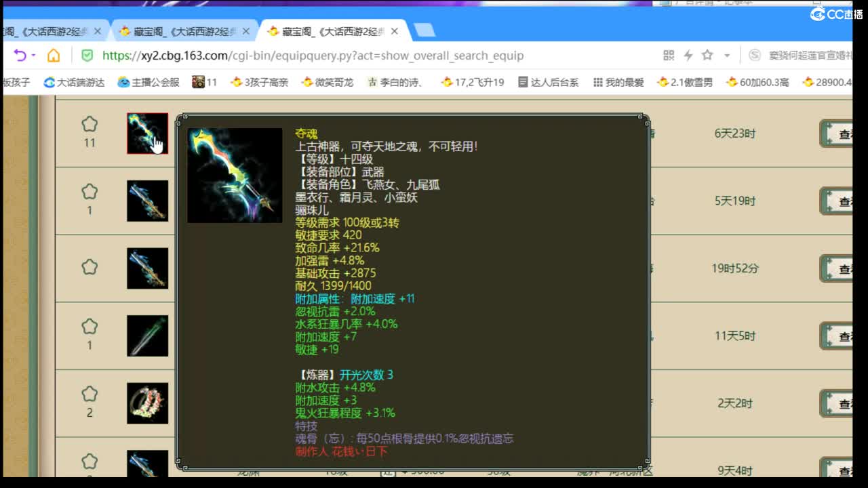Screen dimensions: 868x488
Task: Favorite the item listed with 5天19时
Action: pos(90,192)
